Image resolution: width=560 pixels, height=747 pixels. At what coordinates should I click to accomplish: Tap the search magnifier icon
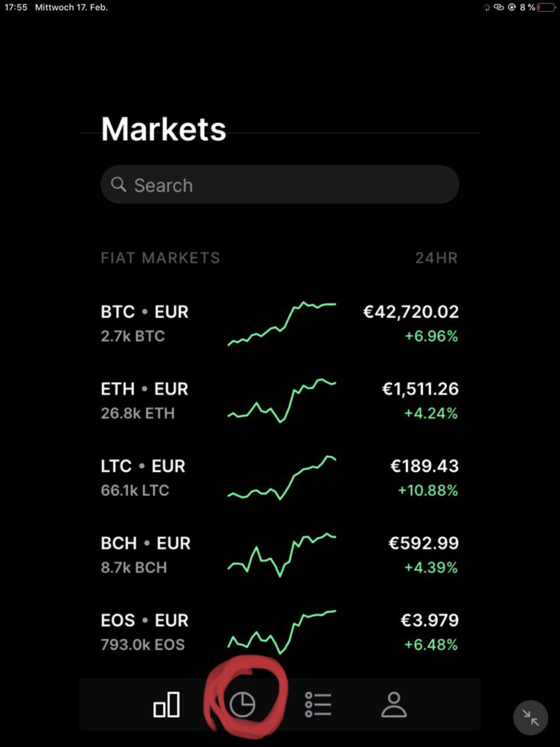[118, 185]
